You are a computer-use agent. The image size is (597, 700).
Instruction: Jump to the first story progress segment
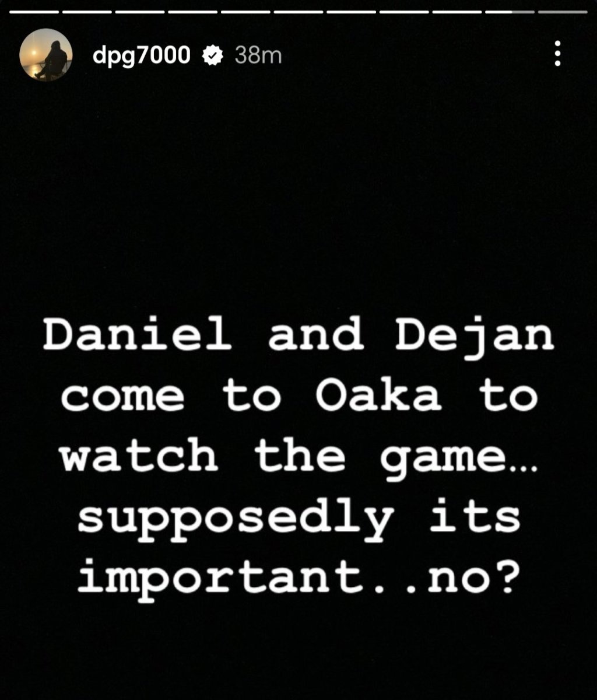(x=34, y=12)
